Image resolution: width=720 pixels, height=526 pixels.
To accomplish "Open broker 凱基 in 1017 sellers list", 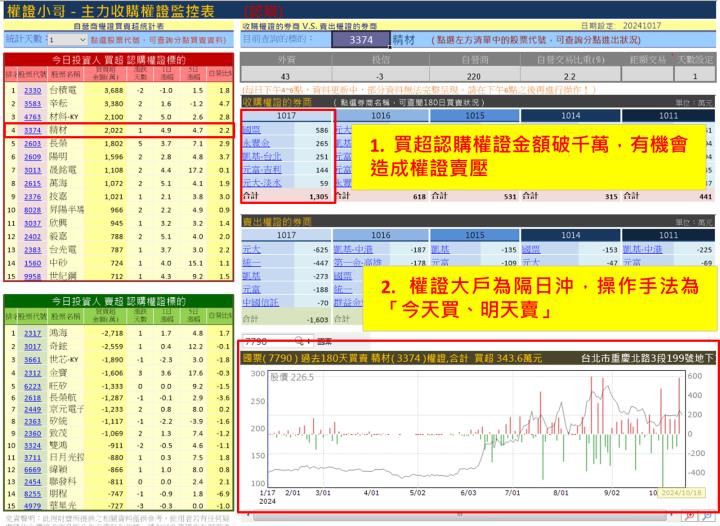I will tap(252, 276).
